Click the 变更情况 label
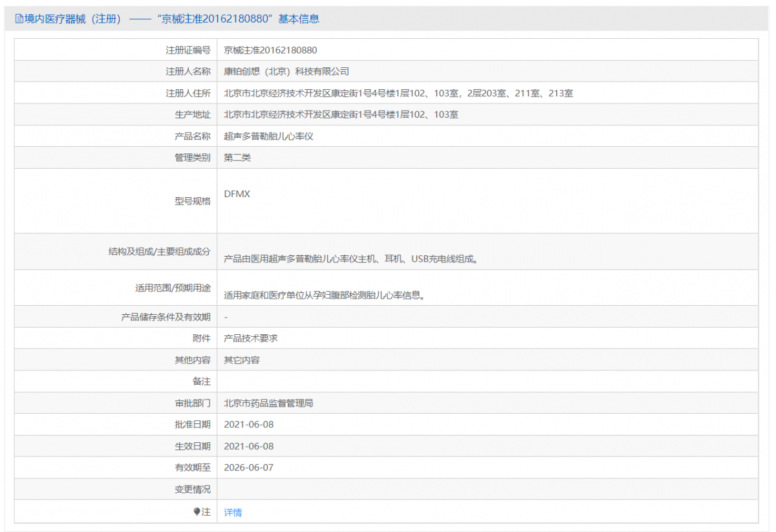 193,489
